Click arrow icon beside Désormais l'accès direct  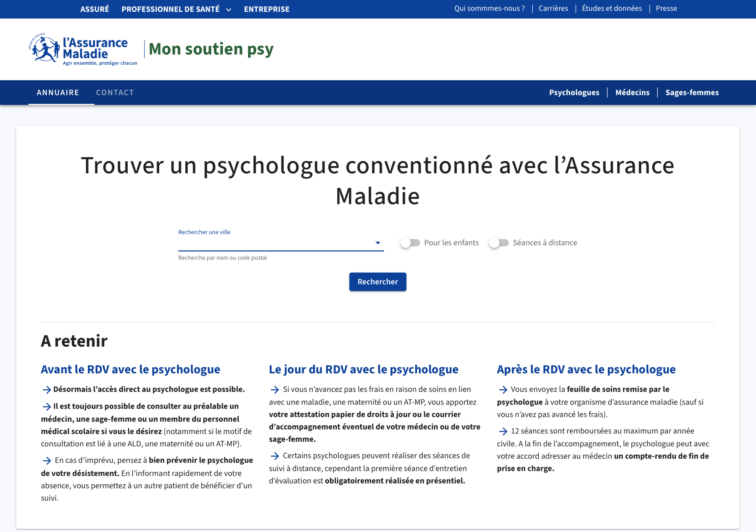(47, 390)
